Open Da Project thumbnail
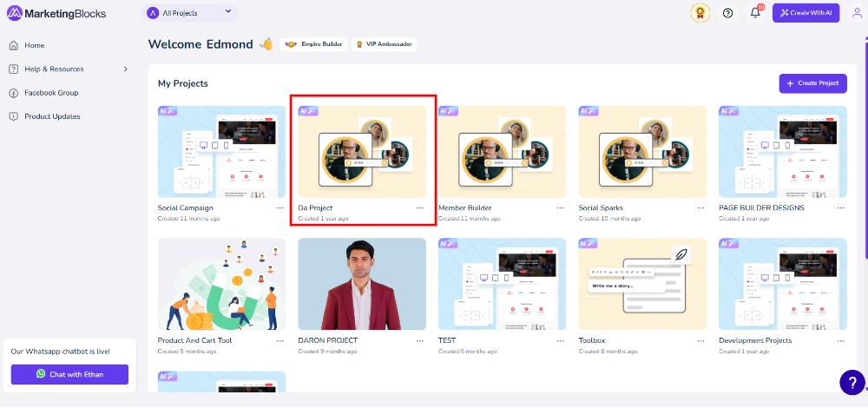868x408 pixels. [362, 152]
